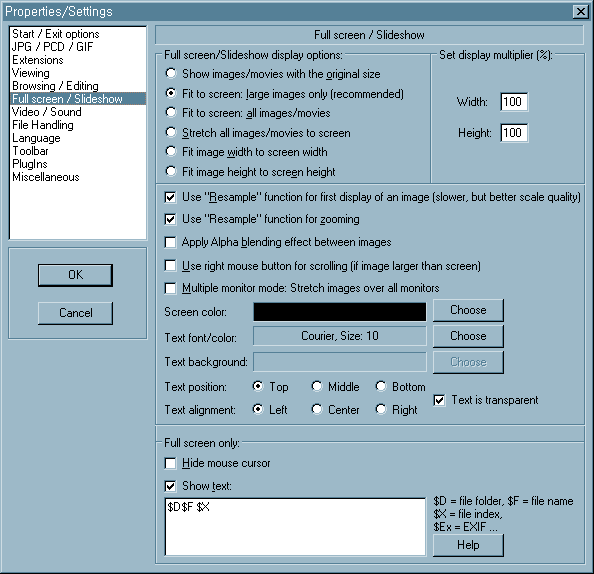Click the Text background color field
The height and width of the screenshot is (574, 594).
tap(339, 362)
